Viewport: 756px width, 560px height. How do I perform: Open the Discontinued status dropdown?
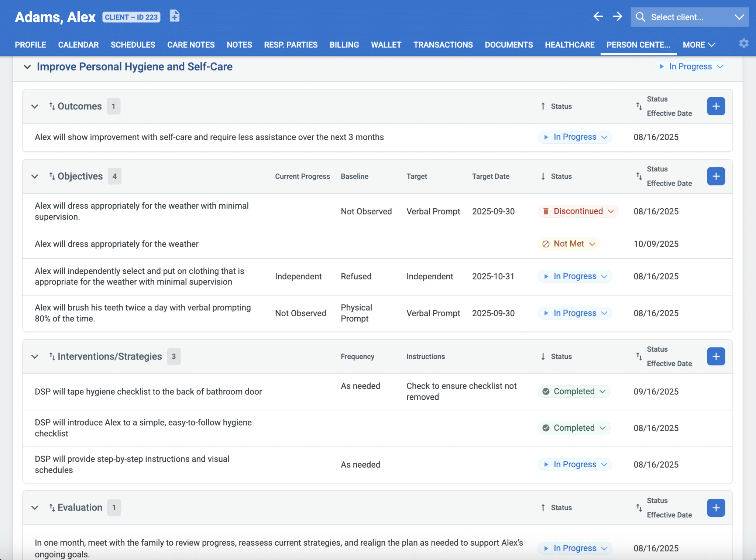pyautogui.click(x=578, y=211)
